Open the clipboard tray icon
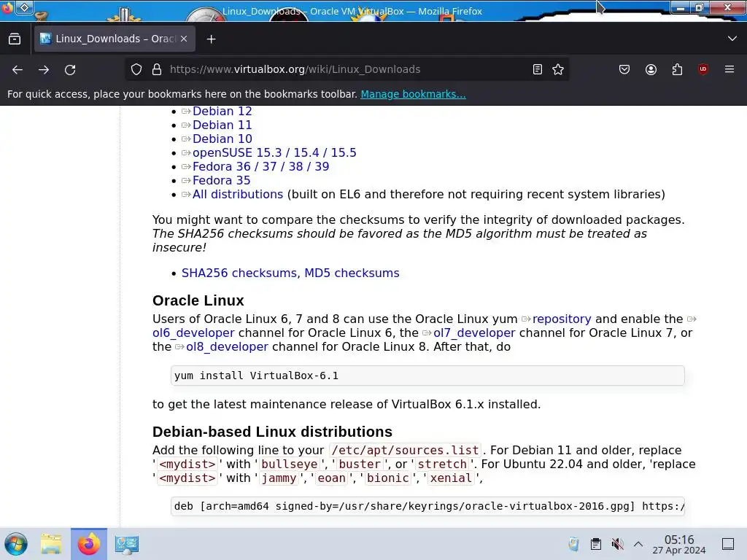 pyautogui.click(x=595, y=544)
